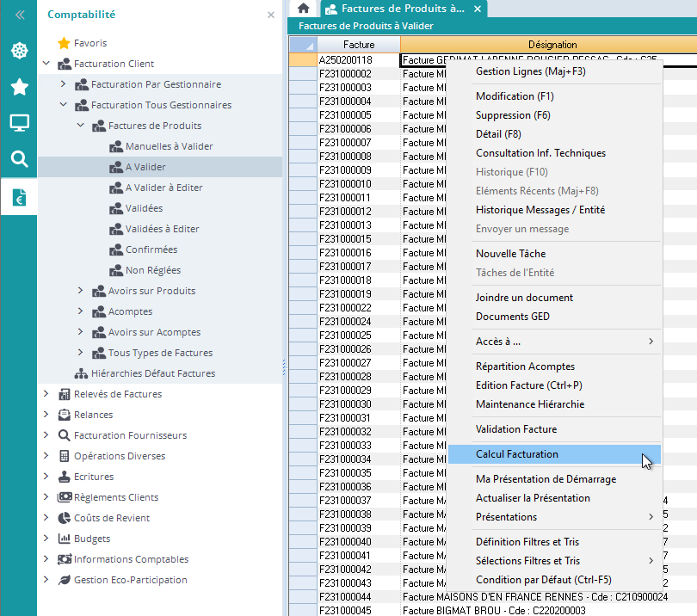Click the home tab icon
697x616 pixels.
[303, 8]
